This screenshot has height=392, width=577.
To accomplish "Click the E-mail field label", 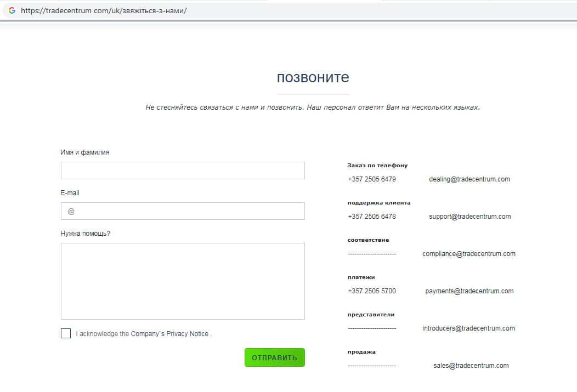I will pyautogui.click(x=70, y=192).
